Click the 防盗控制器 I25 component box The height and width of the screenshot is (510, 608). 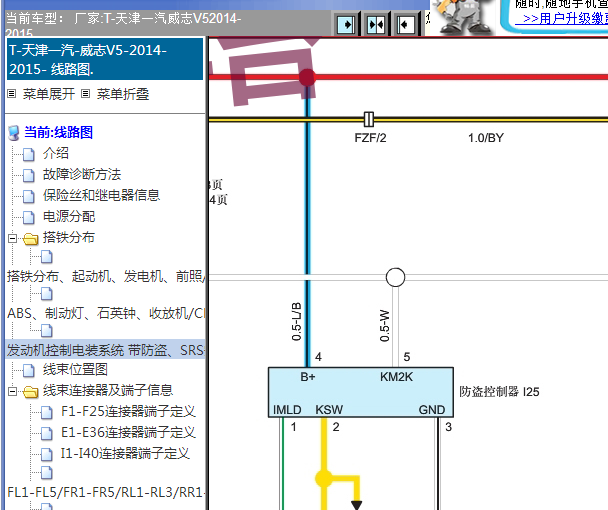click(x=361, y=392)
